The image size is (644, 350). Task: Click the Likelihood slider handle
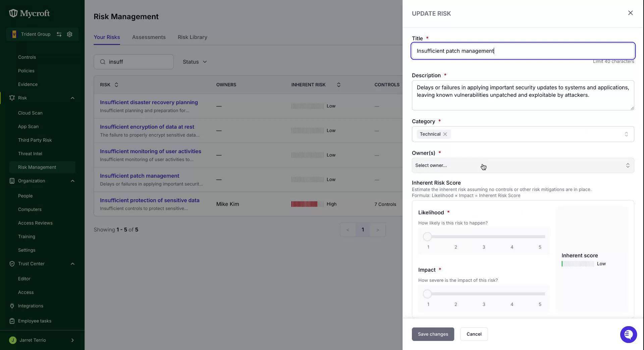[427, 237]
